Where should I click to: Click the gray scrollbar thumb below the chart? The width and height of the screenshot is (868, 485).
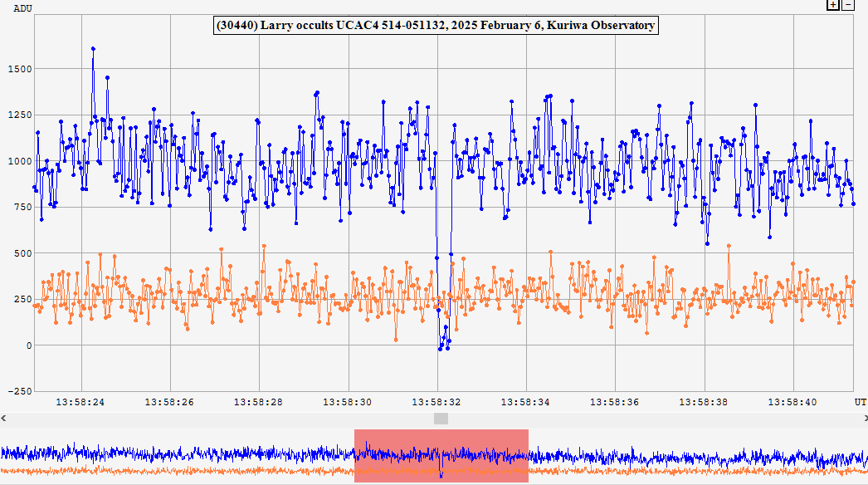tap(441, 419)
